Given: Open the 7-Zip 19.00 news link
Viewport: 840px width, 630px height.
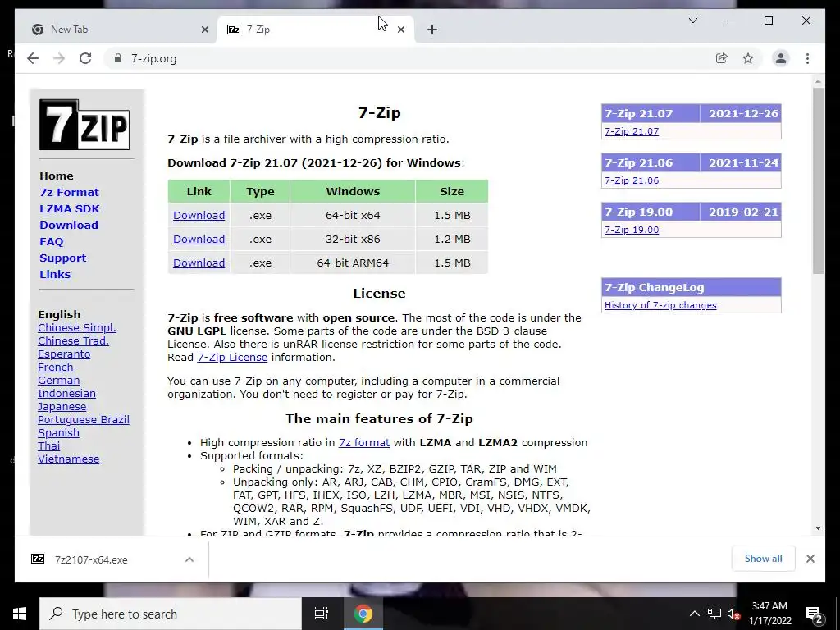Looking at the screenshot, I should point(632,230).
